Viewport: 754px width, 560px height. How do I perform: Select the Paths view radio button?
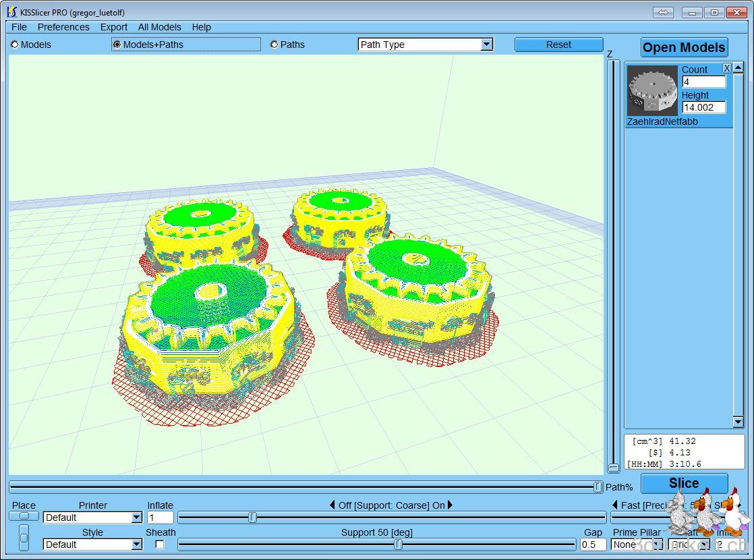(274, 45)
